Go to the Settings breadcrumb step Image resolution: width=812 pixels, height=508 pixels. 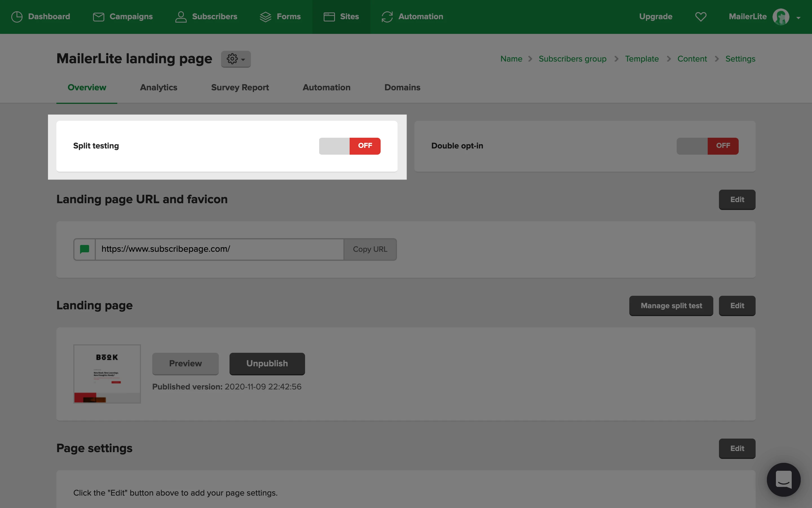pos(740,59)
